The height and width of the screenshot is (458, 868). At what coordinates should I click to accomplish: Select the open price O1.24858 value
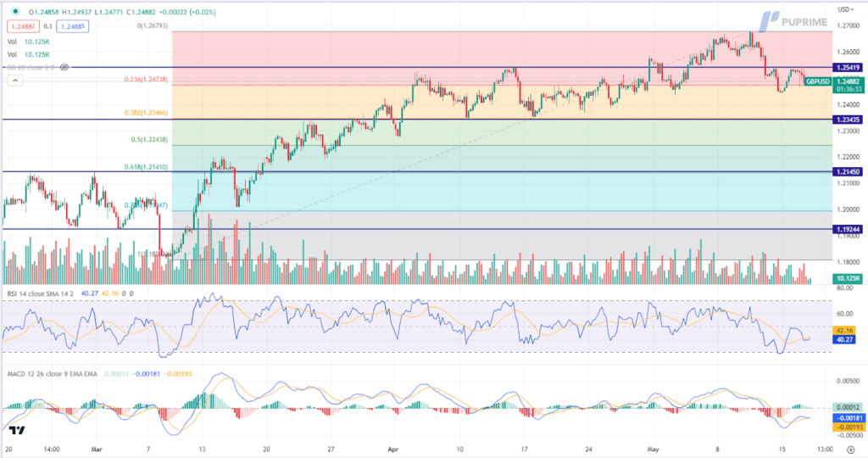pyautogui.click(x=44, y=12)
